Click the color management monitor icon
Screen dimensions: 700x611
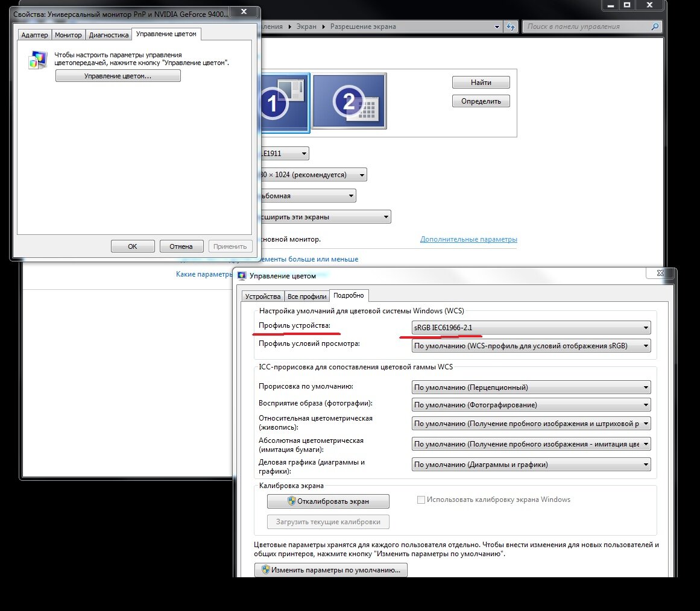37,60
